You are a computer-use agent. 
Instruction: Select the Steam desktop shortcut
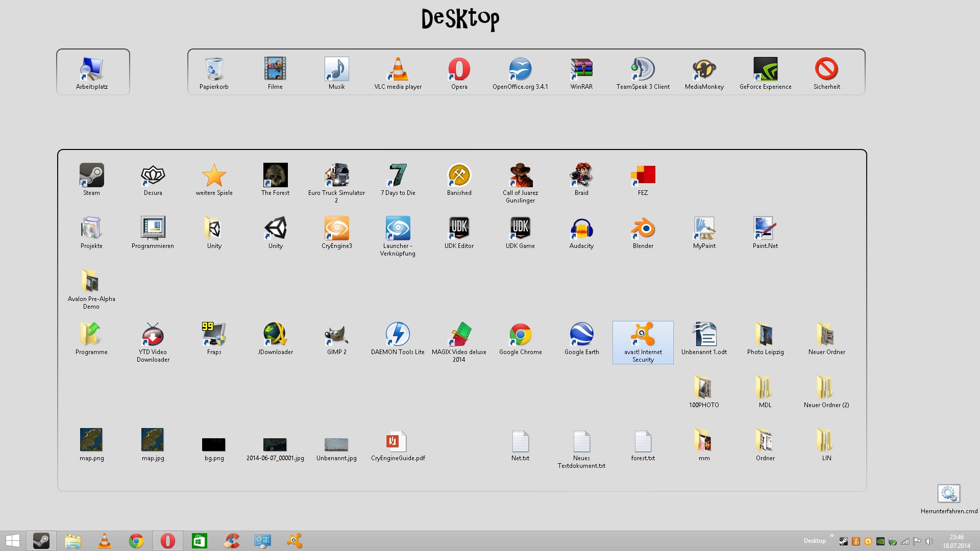point(92,176)
